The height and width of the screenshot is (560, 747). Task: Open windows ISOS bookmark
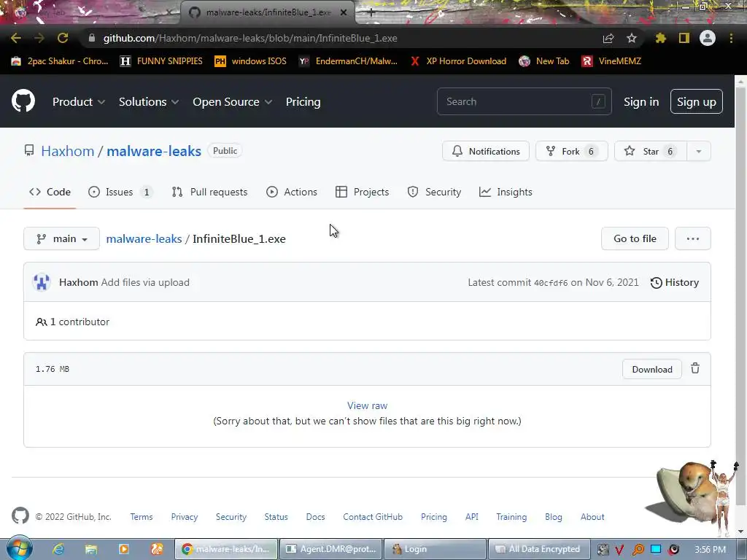(251, 61)
